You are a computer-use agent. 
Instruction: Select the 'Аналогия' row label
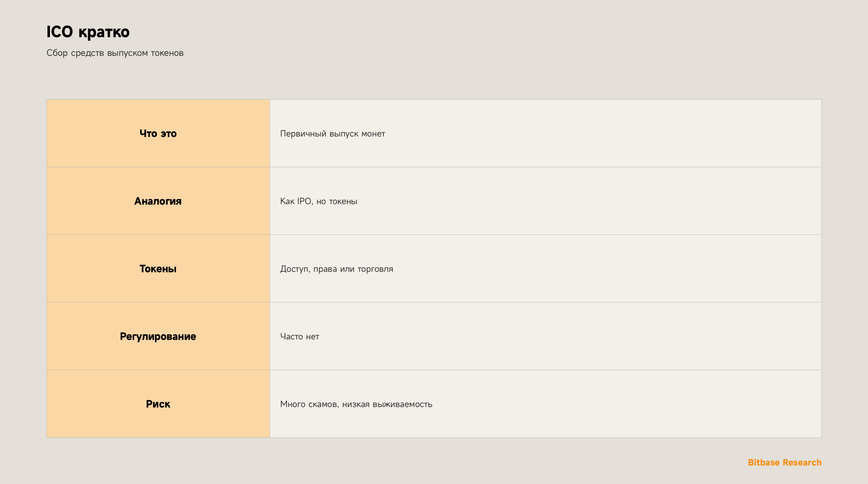(x=158, y=201)
